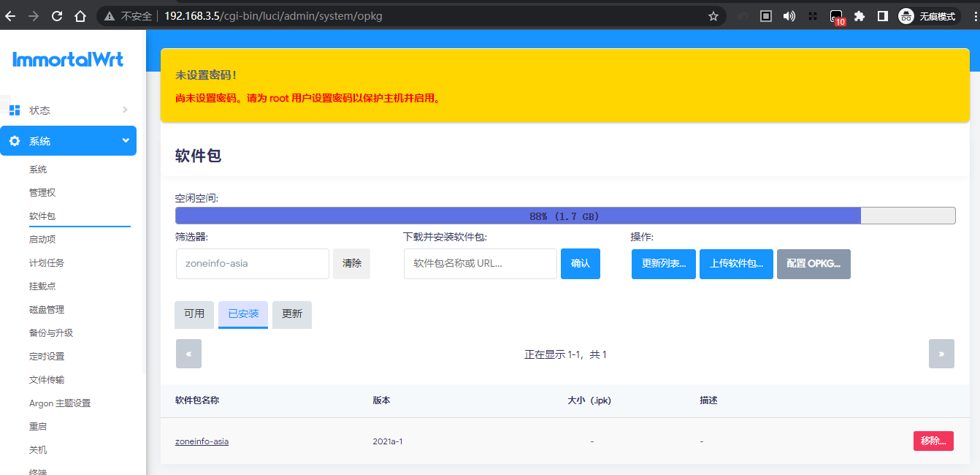Expand the 状态 menu chevron
This screenshot has width=980, height=475.
coord(126,110)
